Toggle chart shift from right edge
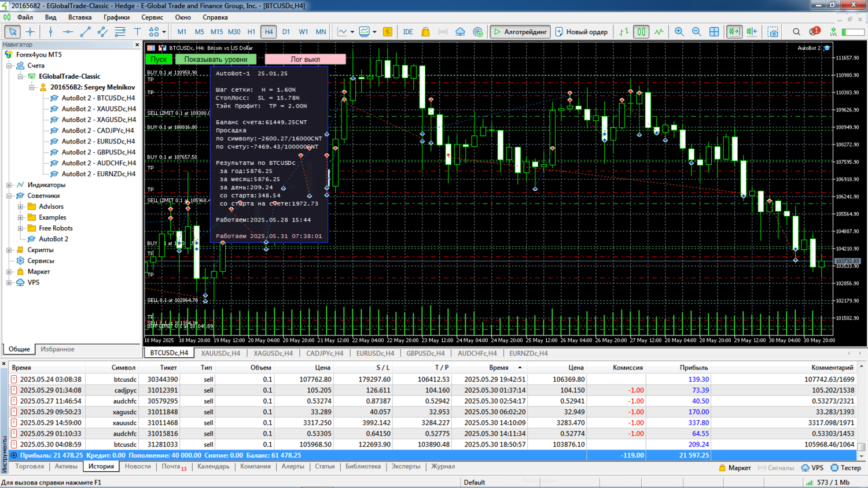868x488 pixels. (752, 32)
